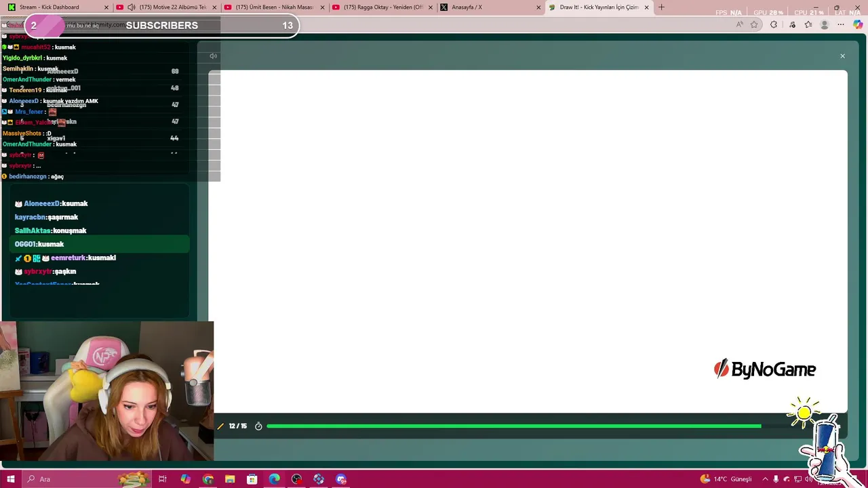The height and width of the screenshot is (488, 868).
Task: Open the Copilot icon in browser toolbar
Action: 858,25
